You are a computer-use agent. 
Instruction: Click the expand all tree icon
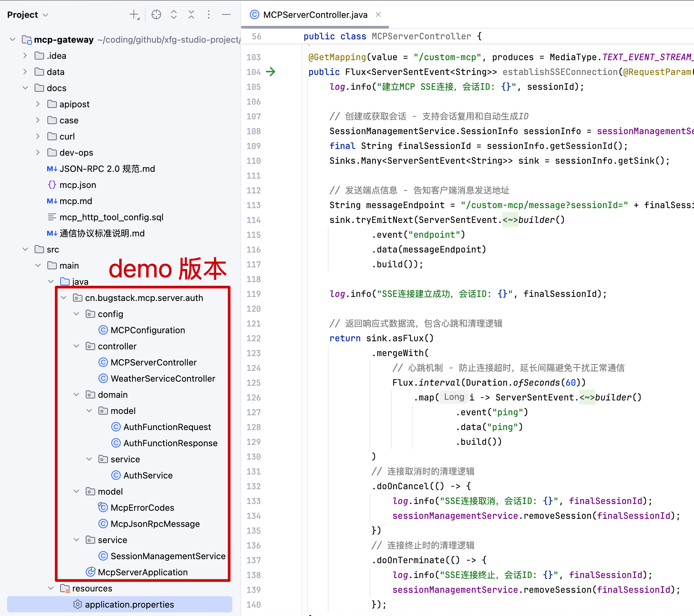[174, 14]
